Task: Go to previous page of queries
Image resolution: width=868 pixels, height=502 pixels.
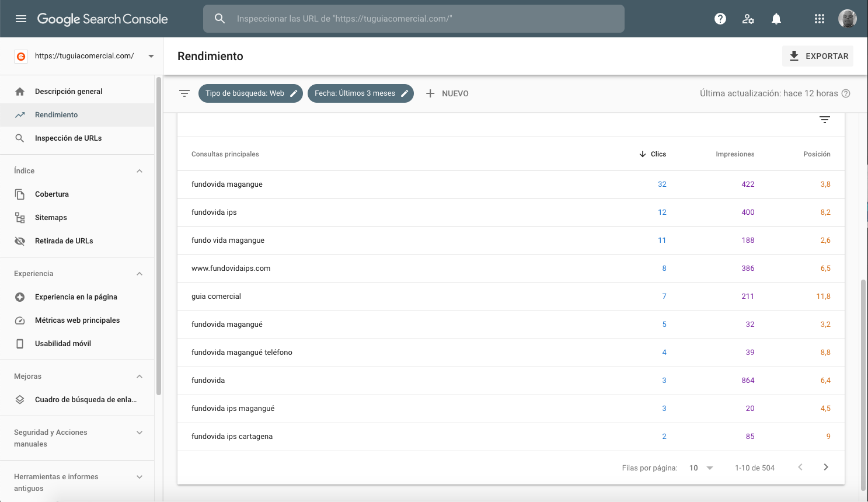Action: (800, 467)
